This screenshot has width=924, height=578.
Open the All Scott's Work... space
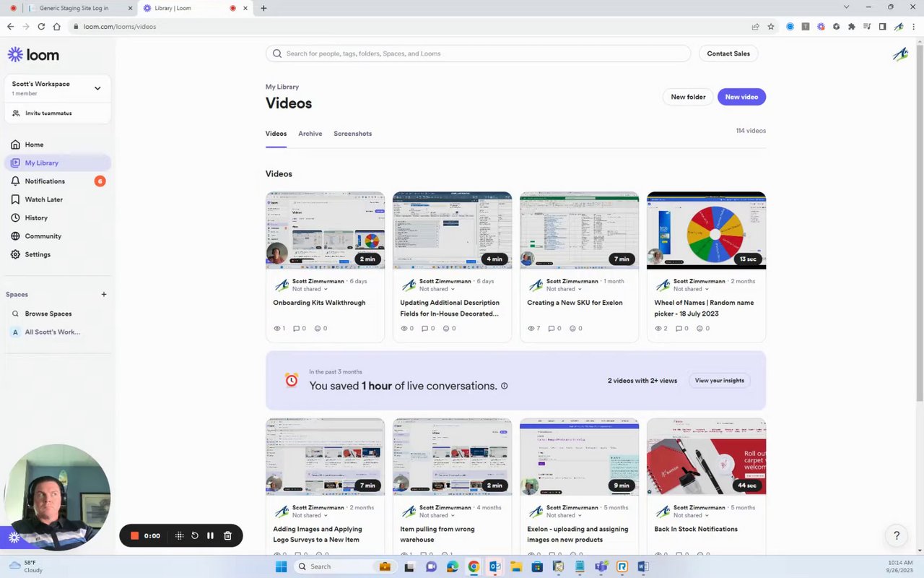tap(58, 332)
